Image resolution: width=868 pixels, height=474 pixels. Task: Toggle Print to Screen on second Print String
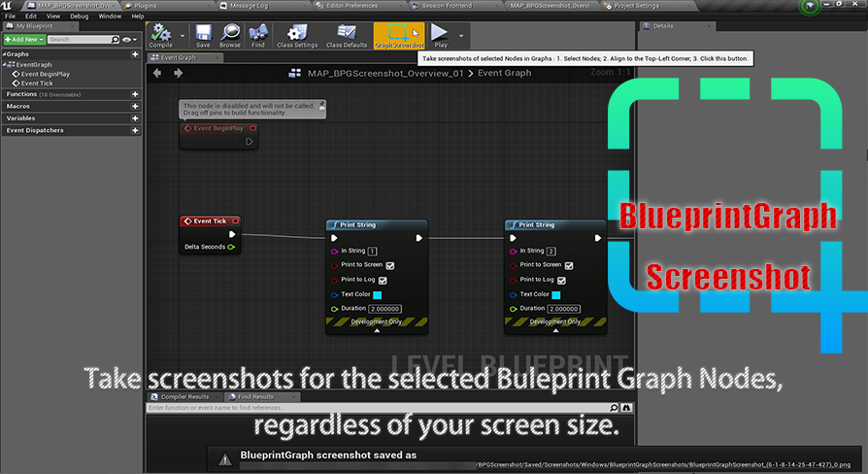(569, 265)
